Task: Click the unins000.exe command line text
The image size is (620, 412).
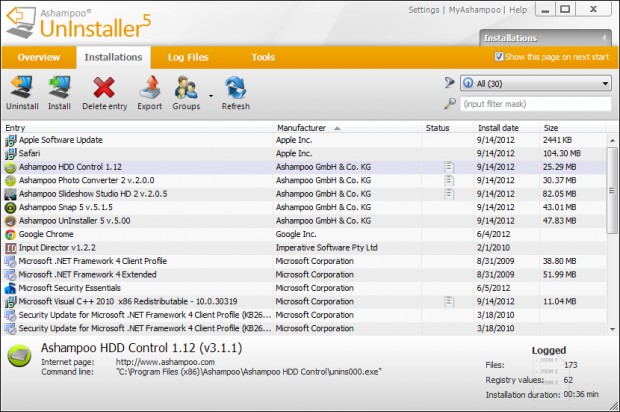Action: (249, 372)
